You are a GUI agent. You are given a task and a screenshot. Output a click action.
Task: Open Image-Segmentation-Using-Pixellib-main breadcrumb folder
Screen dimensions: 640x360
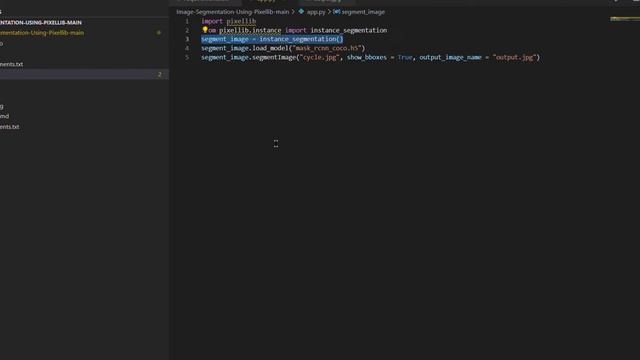coord(233,12)
